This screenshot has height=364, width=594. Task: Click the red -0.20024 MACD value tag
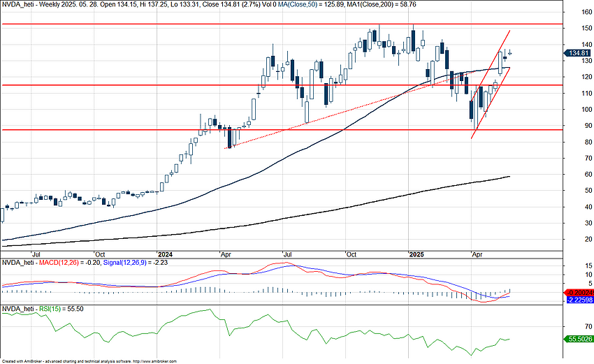[x=579, y=293]
